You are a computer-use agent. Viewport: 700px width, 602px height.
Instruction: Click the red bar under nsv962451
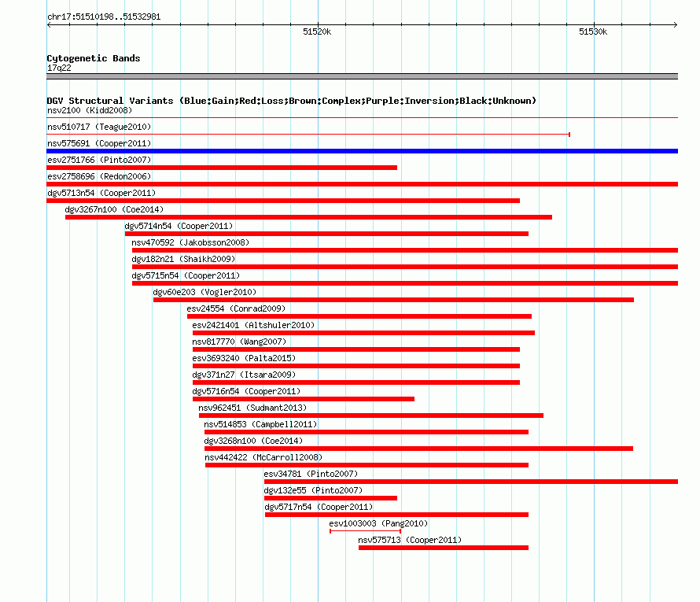[x=371, y=415]
